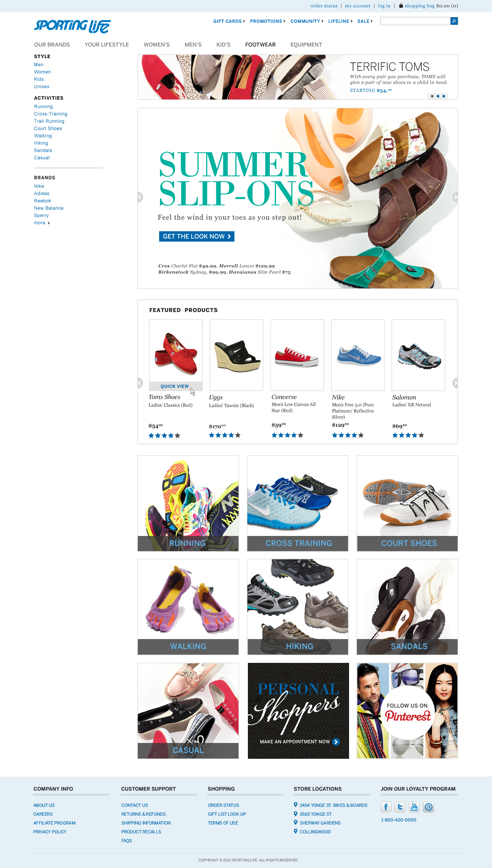The image size is (492, 868).
Task: Select the Equipment navigation tab
Action: (x=306, y=45)
